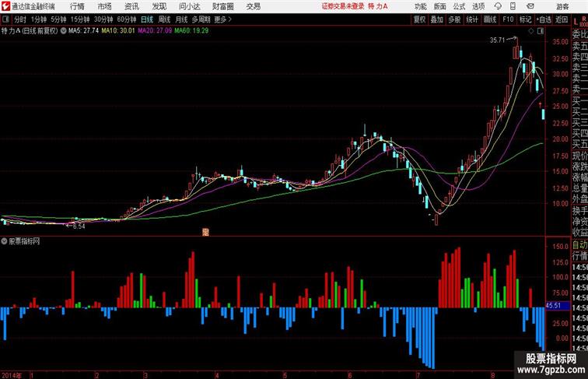
Task: Click the MA5: 27.74 label
Action: (x=84, y=31)
